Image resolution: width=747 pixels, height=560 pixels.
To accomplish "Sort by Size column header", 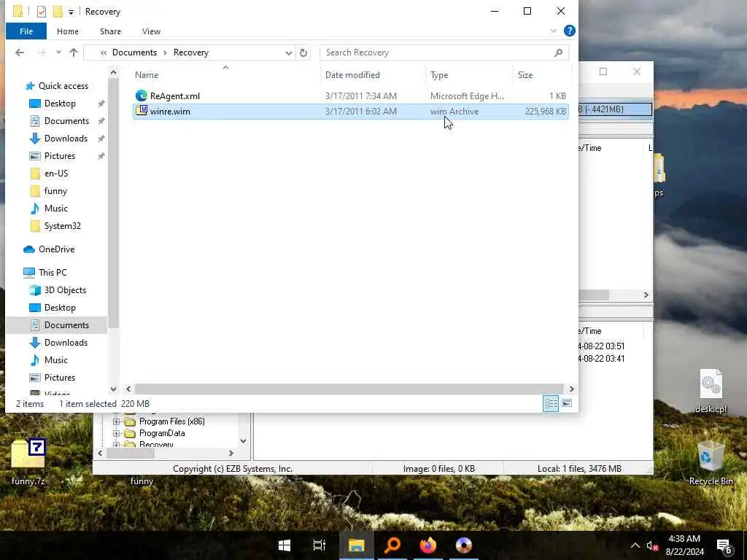I will click(525, 75).
